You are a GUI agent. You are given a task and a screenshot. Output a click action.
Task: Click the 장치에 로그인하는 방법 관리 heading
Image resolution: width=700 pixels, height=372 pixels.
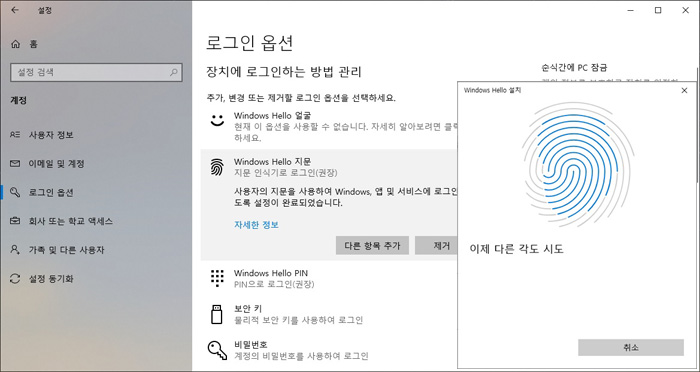pyautogui.click(x=283, y=72)
